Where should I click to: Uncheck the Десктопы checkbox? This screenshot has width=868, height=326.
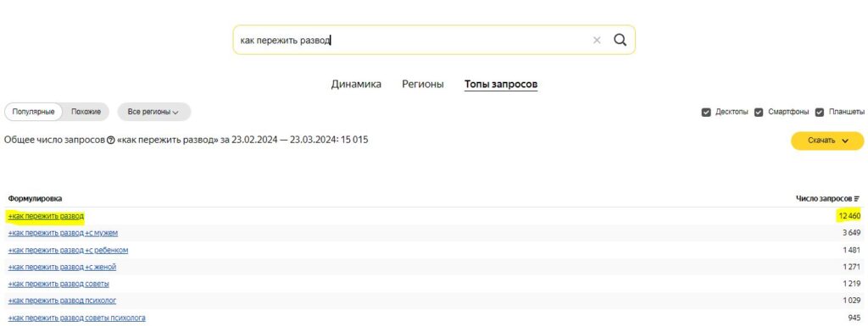[x=706, y=112]
